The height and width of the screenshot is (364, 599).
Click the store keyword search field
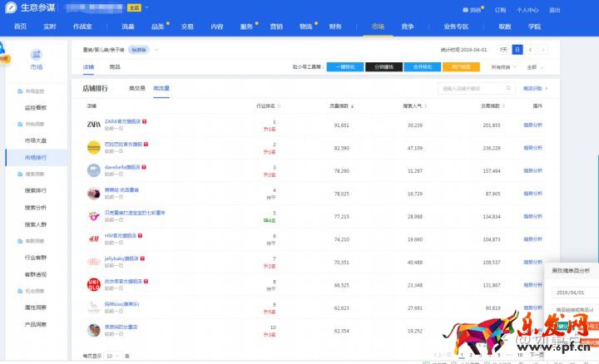(x=472, y=87)
